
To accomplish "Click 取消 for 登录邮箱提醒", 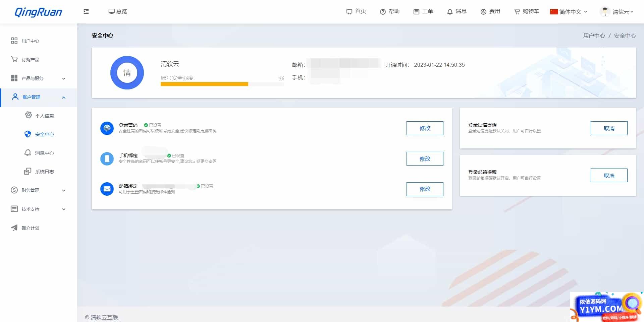I will pos(609,176).
